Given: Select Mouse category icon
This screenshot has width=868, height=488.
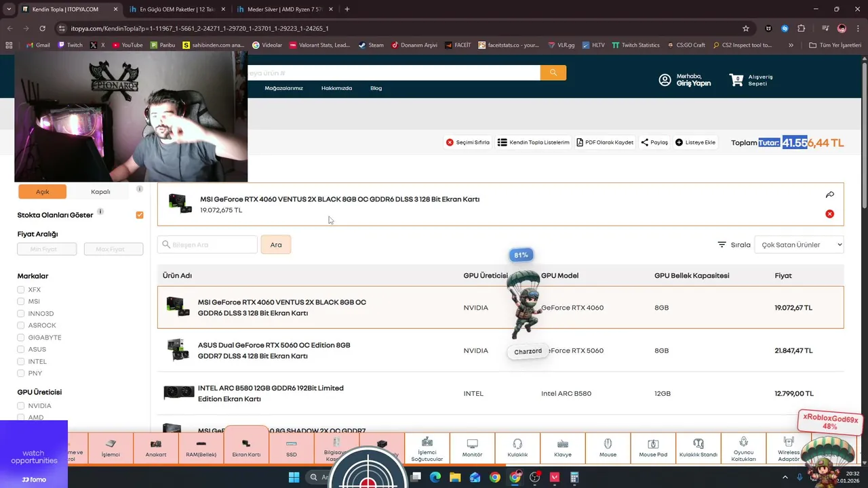Looking at the screenshot, I should [608, 449].
